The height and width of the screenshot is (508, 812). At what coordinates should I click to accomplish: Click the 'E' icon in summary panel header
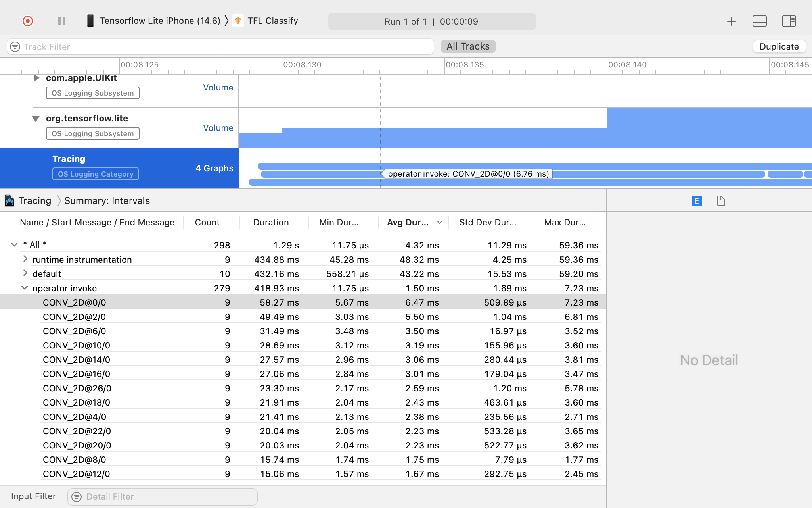pos(697,201)
